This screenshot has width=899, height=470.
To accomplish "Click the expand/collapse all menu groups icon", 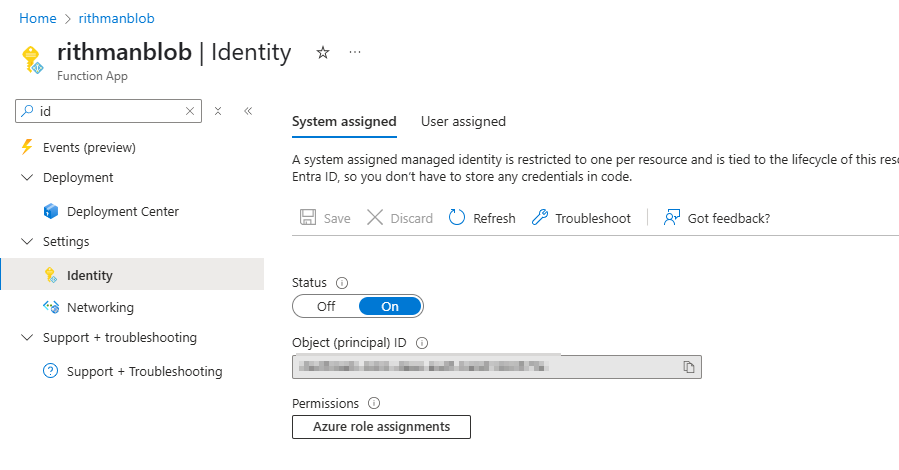I will [218, 111].
